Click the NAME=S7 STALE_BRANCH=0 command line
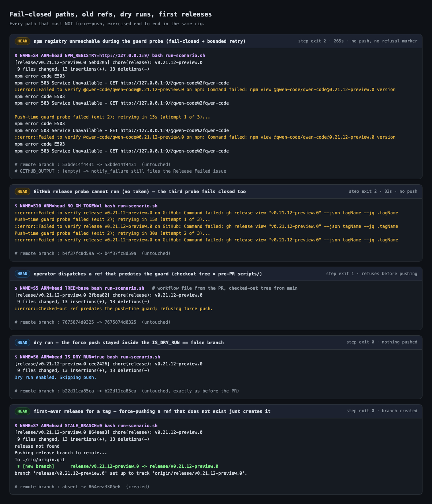Image resolution: width=432 pixels, height=504 pixels. (x=86, y=426)
